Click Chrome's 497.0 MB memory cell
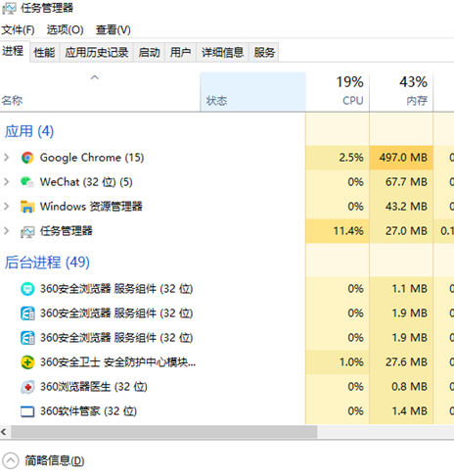This screenshot has height=476, width=454. tap(401, 158)
